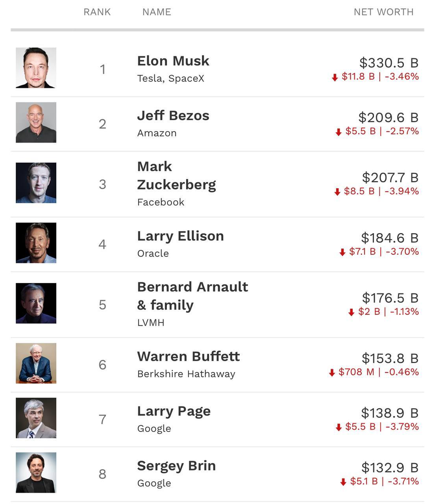
Task: Sort by the NAME column header
Action: (157, 12)
